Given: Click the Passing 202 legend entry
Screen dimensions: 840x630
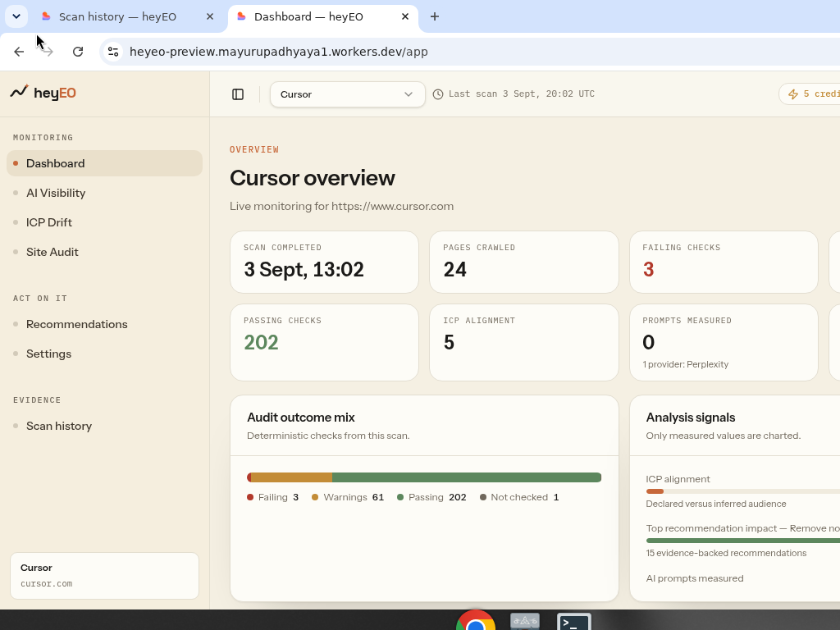Looking at the screenshot, I should coord(431,497).
